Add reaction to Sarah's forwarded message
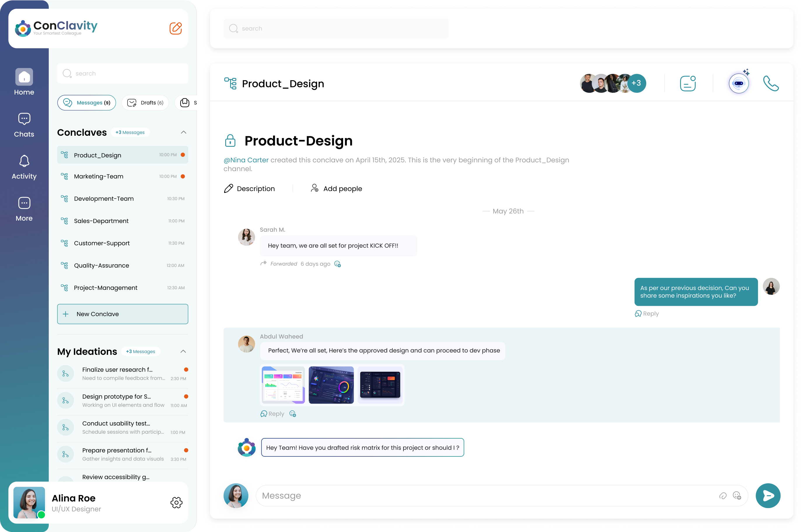The width and height of the screenshot is (807, 532). tap(338, 264)
